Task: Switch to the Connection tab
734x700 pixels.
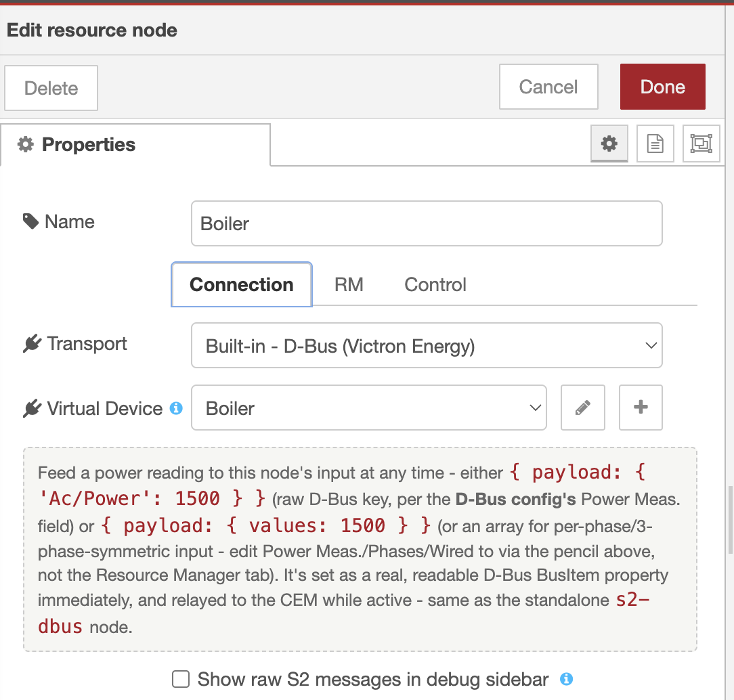Action: tap(242, 284)
